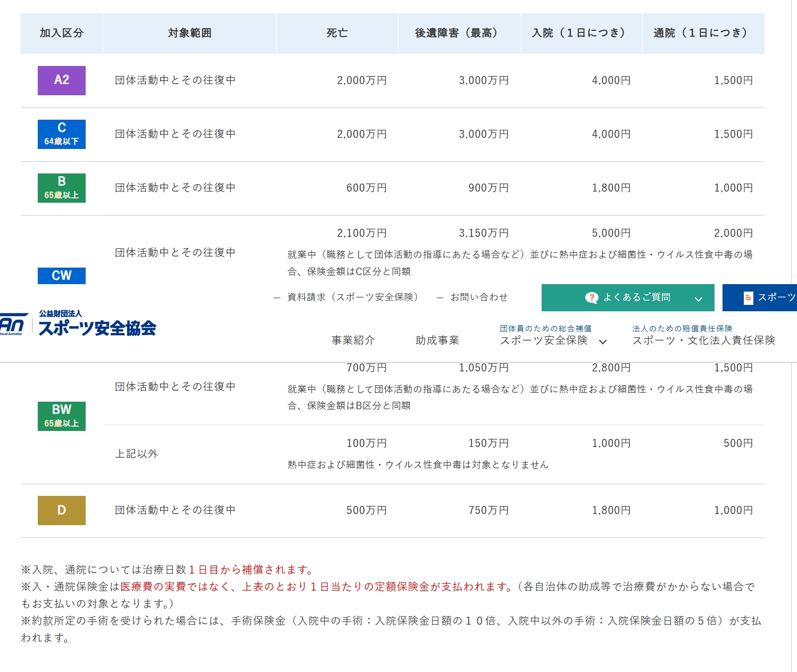Expand the よくあるご質問 dropdown chevron

pos(698,299)
